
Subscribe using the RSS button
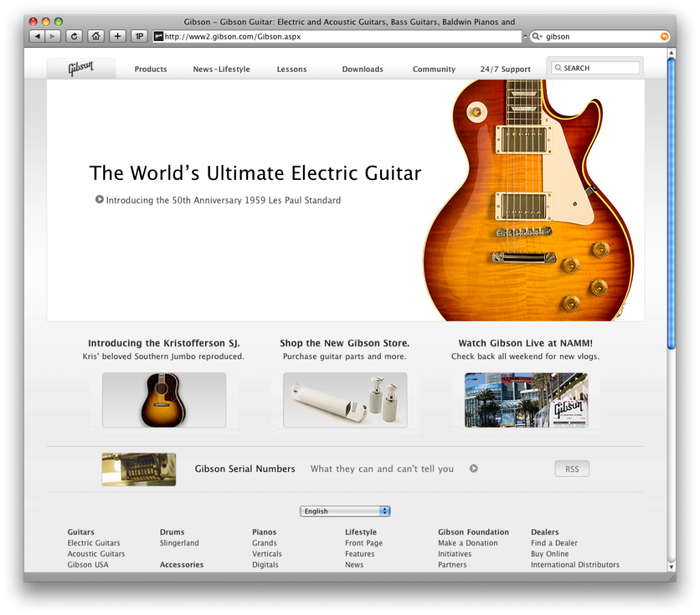[572, 469]
